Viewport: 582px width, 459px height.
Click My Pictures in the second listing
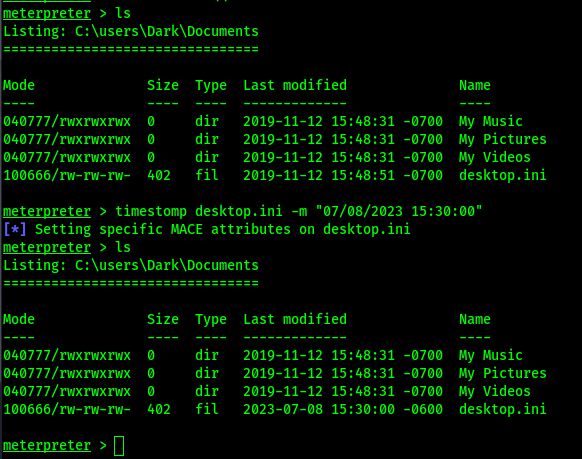tap(503, 373)
